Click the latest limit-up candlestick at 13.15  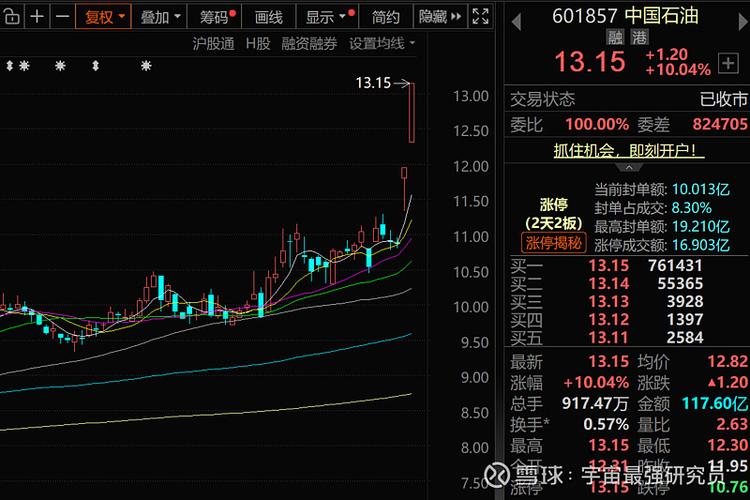point(411,112)
